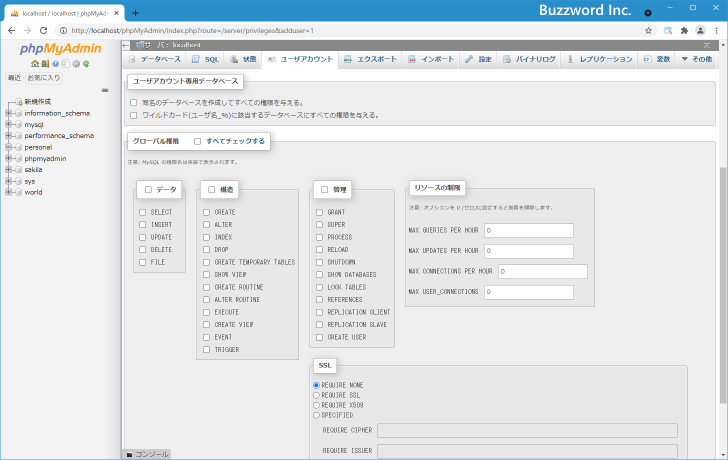Click the world database icon
This screenshot has height=460, width=728.
19,192
